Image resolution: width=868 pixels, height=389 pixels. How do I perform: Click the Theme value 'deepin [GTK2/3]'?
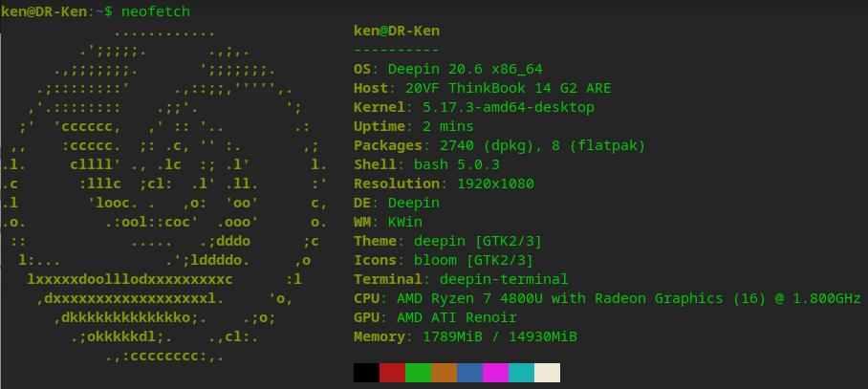[478, 241]
